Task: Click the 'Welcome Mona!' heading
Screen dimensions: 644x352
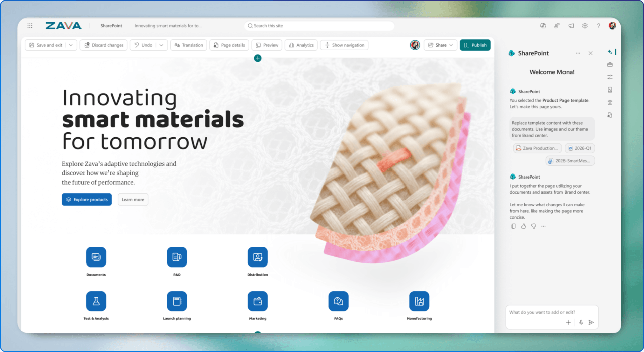Action: [x=552, y=72]
